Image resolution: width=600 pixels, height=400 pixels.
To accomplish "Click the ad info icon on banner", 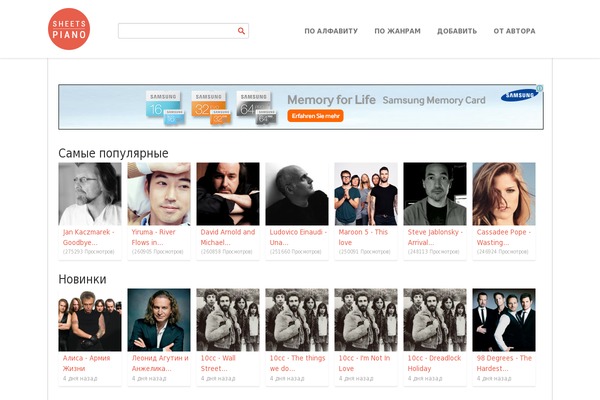I will pos(540,88).
